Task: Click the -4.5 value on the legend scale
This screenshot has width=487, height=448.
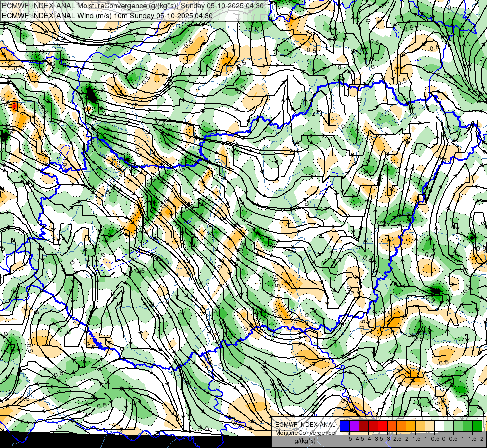Action: 359,439
